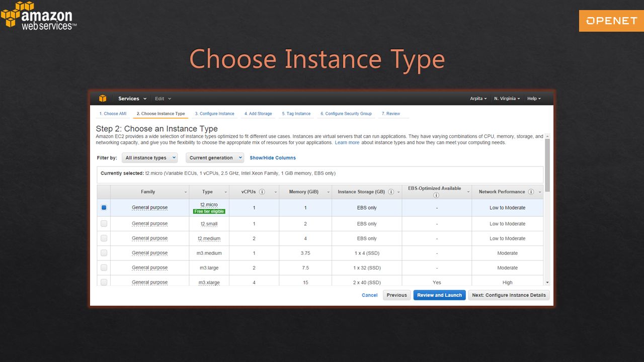Click the scrollbar up arrow
This screenshot has width=644, height=362.
[547, 136]
